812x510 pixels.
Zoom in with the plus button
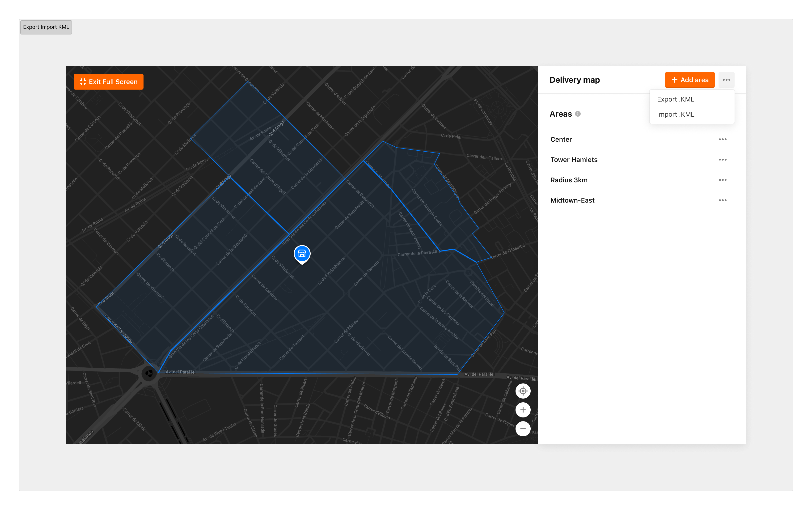tap(523, 410)
